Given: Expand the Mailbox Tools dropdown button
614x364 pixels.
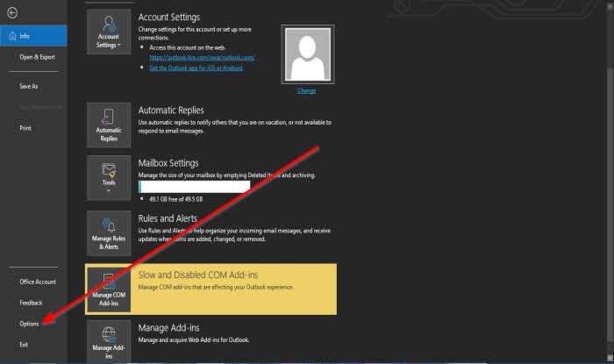Looking at the screenshot, I should tap(109, 178).
